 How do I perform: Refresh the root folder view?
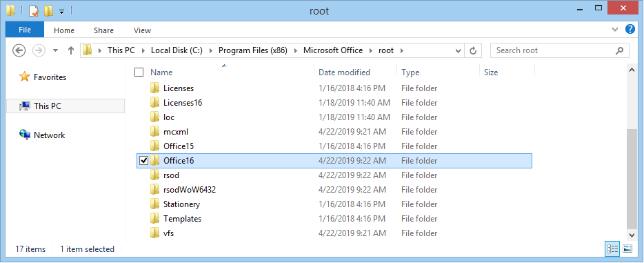coord(473,51)
